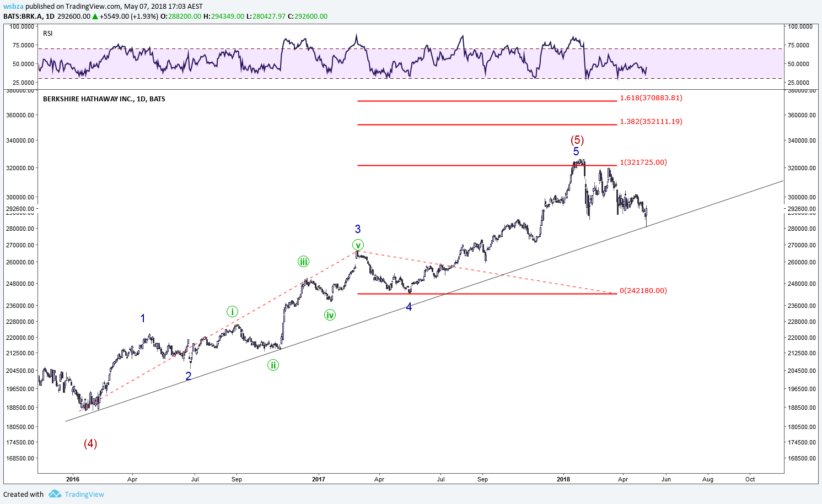The height and width of the screenshot is (504, 822).
Task: Click the blue wave 4 label
Action: click(409, 307)
